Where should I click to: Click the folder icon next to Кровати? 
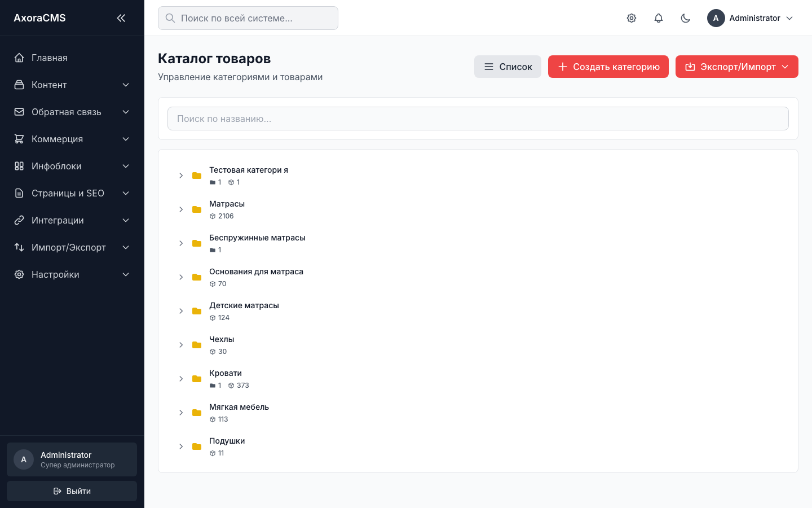coord(197,379)
